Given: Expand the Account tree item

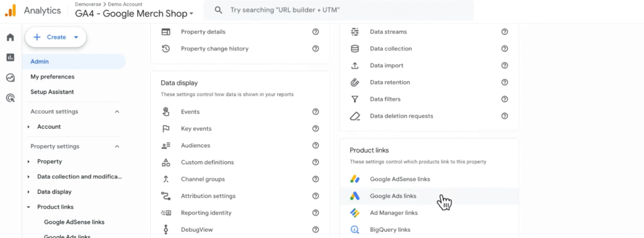Looking at the screenshot, I should point(29,127).
